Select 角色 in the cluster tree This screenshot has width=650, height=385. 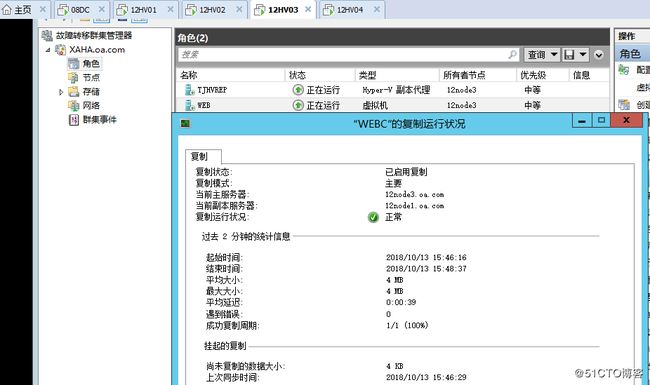click(91, 63)
